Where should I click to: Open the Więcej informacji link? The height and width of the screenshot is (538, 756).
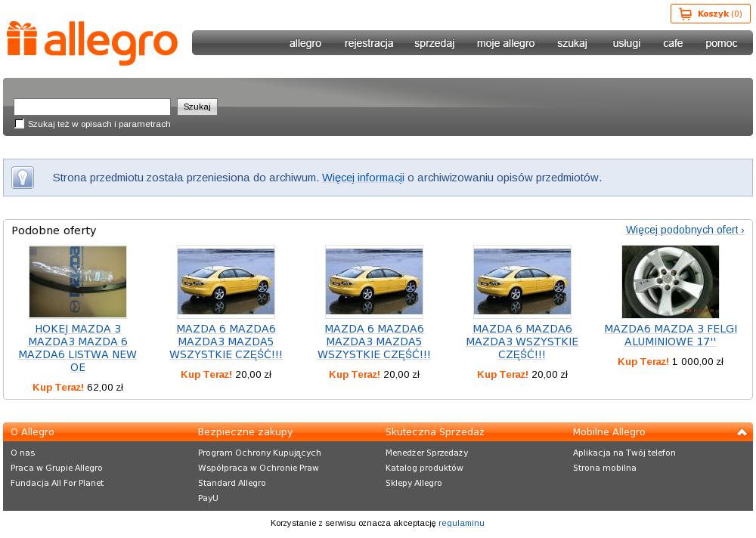click(363, 178)
